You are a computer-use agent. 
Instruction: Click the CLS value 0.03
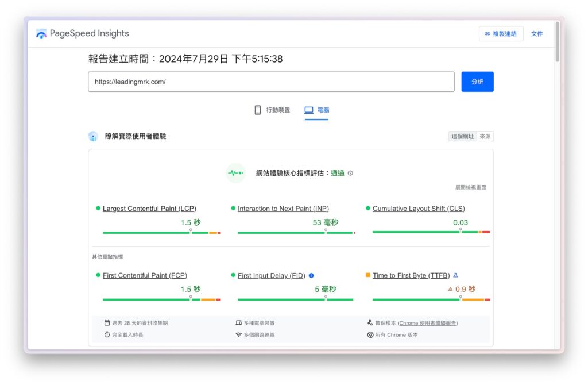click(461, 222)
